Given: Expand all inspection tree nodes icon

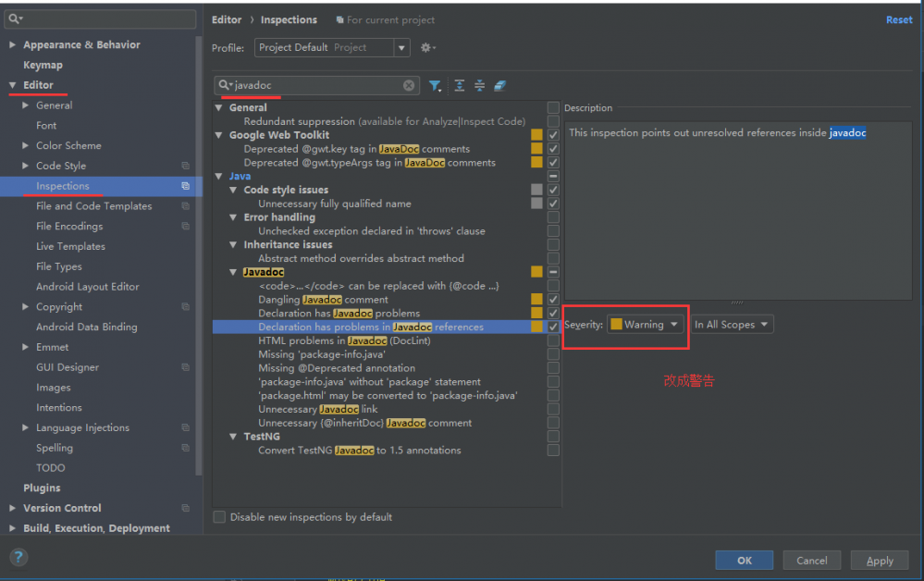Looking at the screenshot, I should tap(460, 85).
